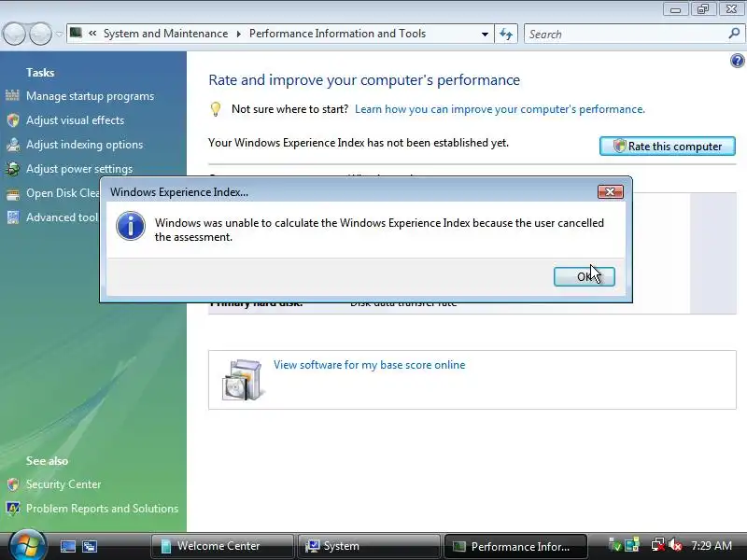Open the Windows Start orb

[x=28, y=545]
